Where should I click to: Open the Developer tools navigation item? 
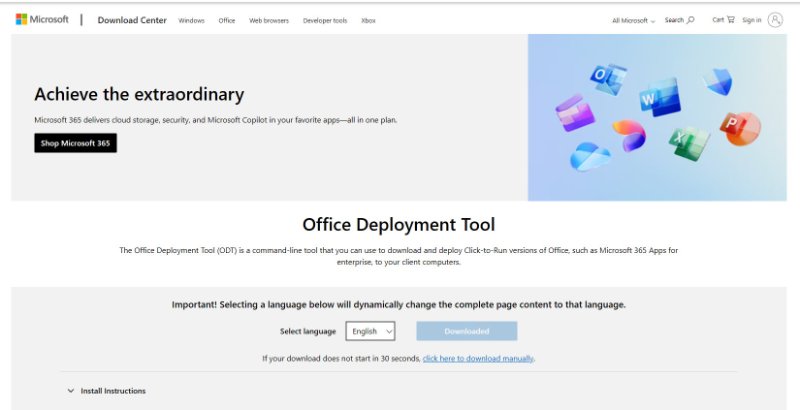point(325,20)
